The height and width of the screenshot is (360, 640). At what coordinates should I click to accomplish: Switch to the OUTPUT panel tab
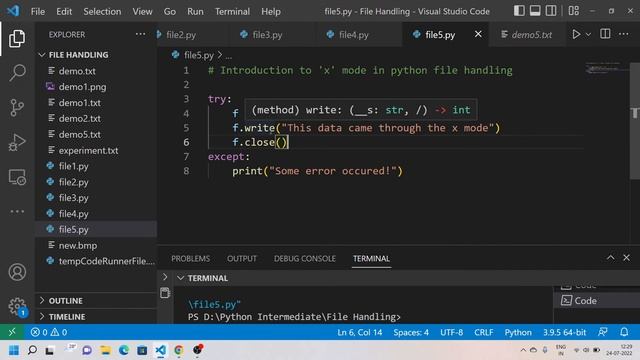[242, 258]
